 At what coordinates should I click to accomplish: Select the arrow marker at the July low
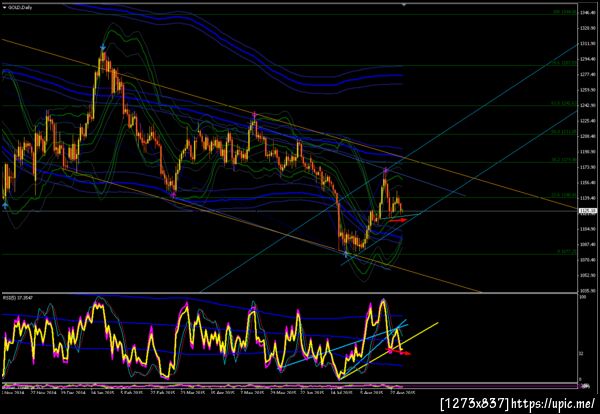click(x=346, y=254)
